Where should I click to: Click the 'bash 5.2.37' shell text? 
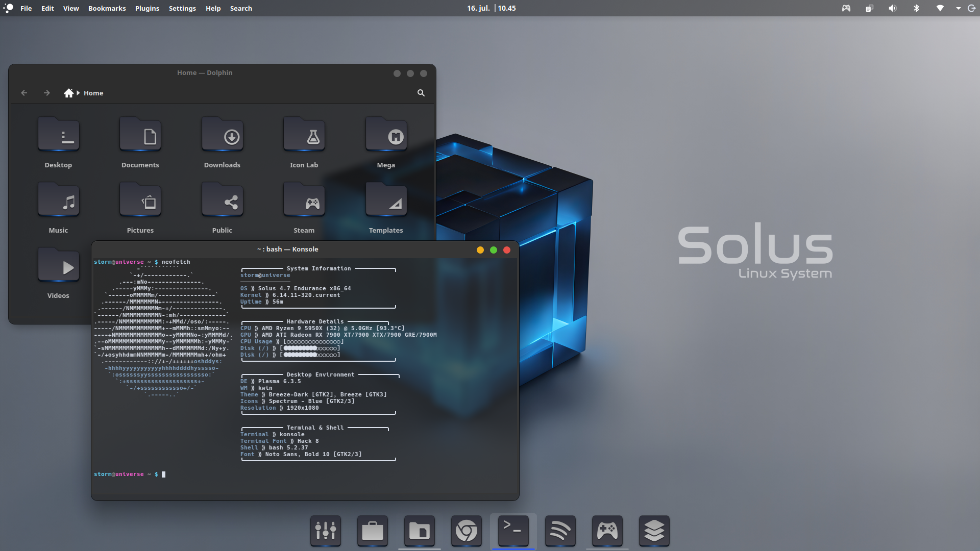click(288, 448)
